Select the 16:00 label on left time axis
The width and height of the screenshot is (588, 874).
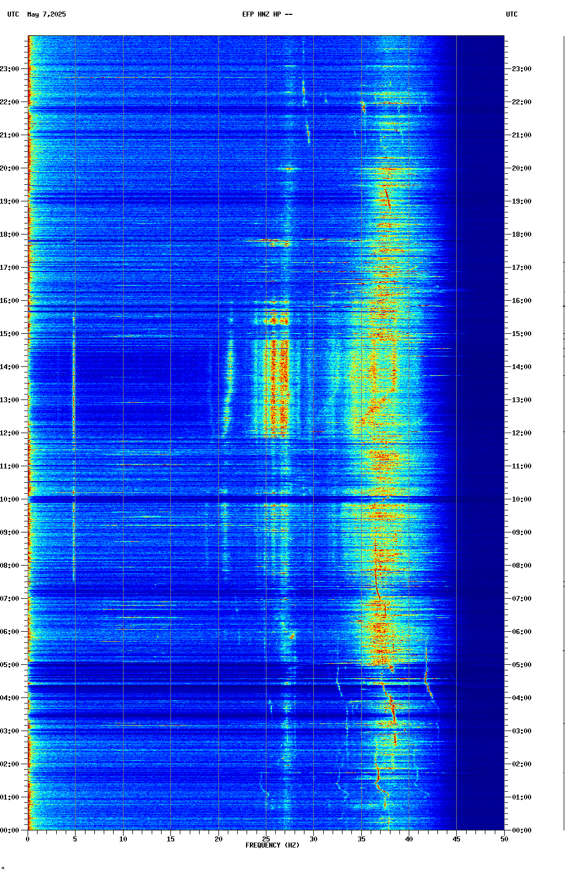pyautogui.click(x=9, y=301)
